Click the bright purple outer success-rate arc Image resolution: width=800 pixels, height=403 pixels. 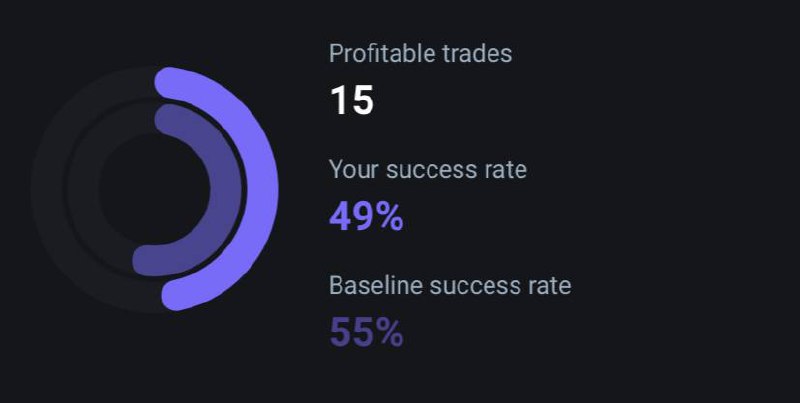(x=262, y=188)
